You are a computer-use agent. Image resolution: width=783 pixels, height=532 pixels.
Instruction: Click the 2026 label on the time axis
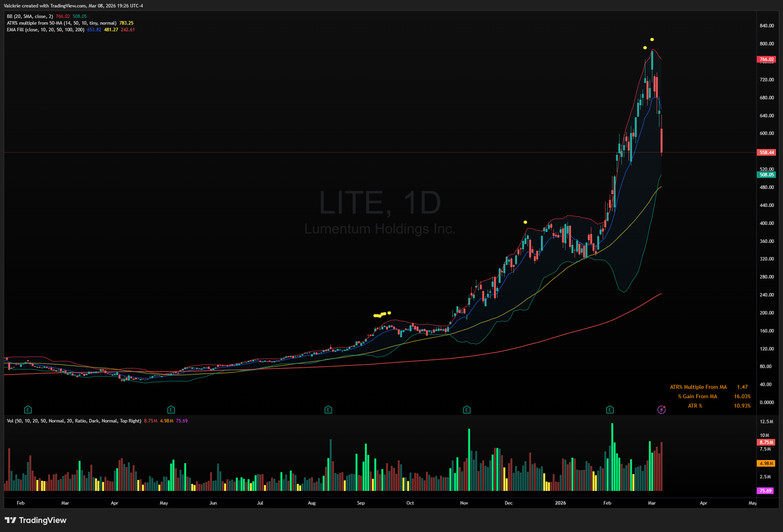click(560, 503)
